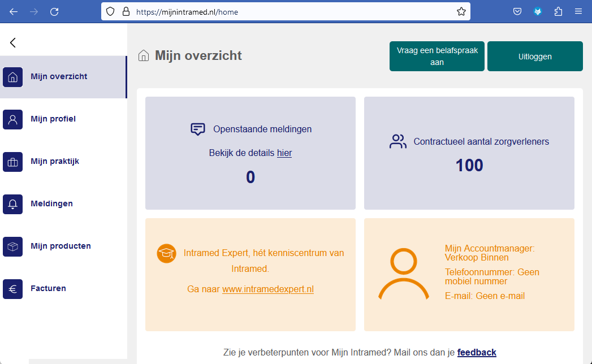Click the Vraag een belafspraak aan button
The height and width of the screenshot is (364, 592).
pyautogui.click(x=437, y=57)
